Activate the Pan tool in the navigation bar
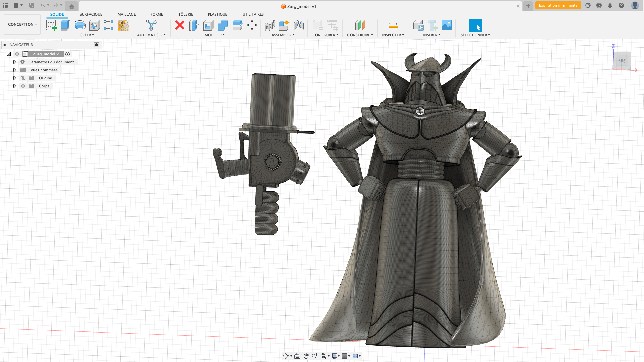This screenshot has width=644, height=362. click(x=306, y=356)
